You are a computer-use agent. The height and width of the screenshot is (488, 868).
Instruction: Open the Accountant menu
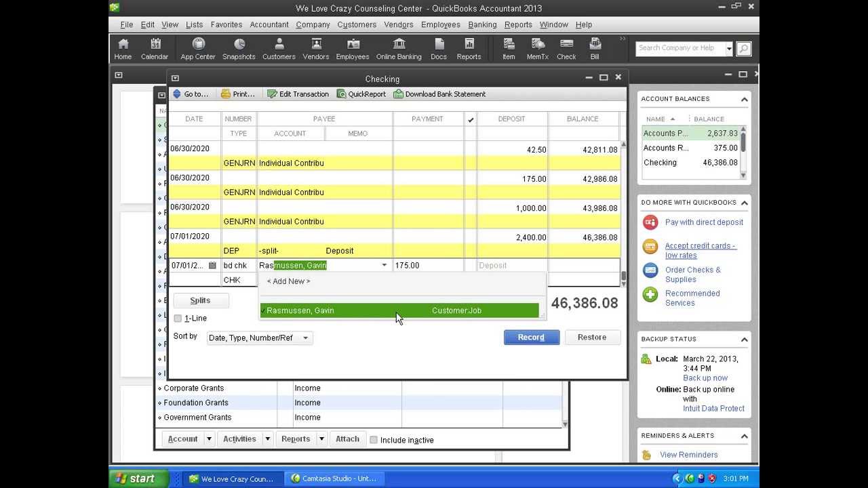[269, 24]
